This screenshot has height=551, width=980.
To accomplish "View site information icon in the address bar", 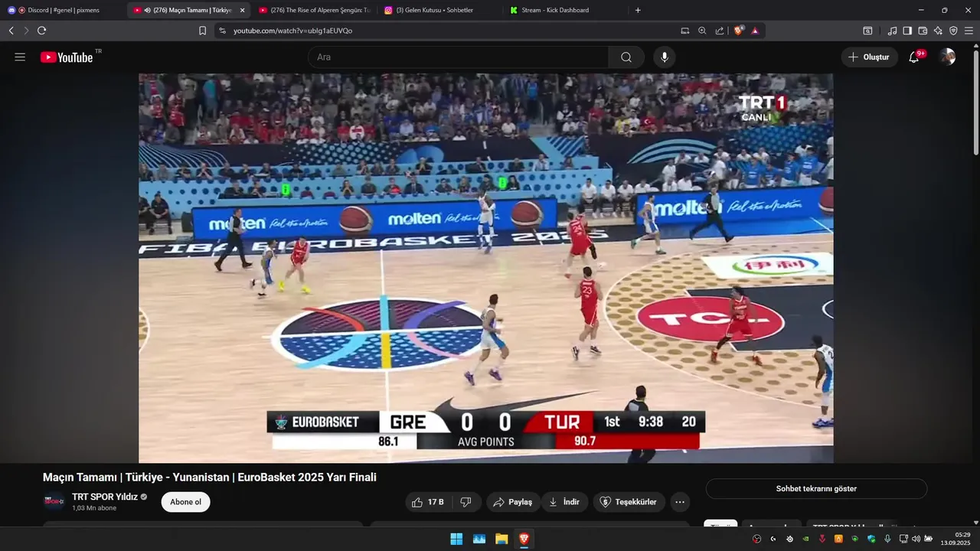I will [x=222, y=31].
